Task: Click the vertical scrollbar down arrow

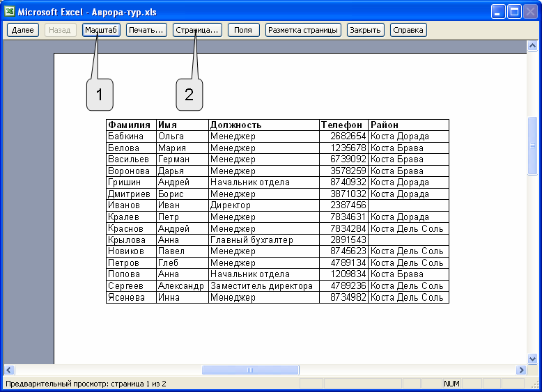Action: 532,359
